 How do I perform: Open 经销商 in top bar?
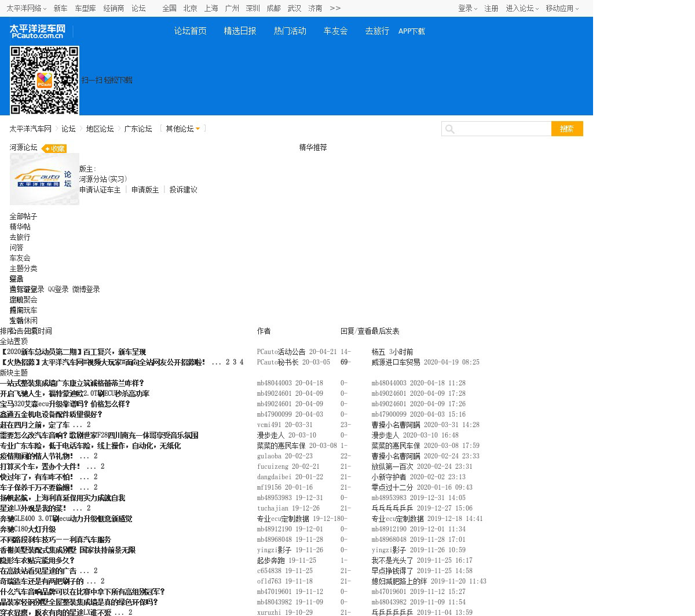(x=114, y=8)
